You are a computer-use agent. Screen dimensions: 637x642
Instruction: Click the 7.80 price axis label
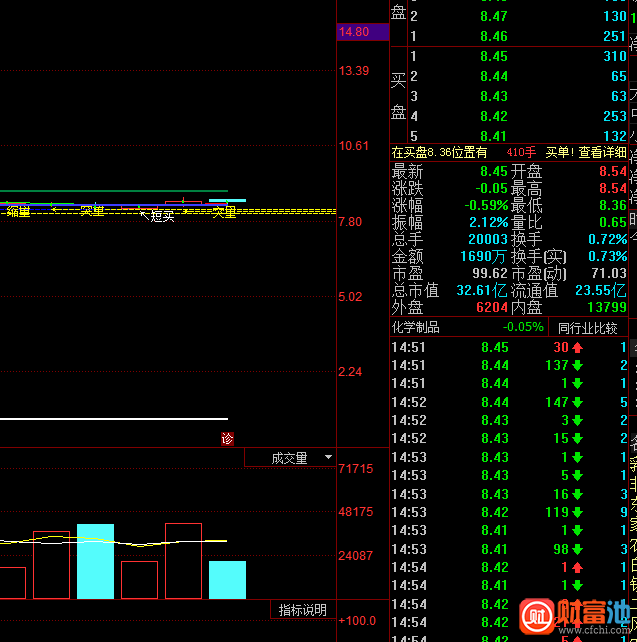350,222
